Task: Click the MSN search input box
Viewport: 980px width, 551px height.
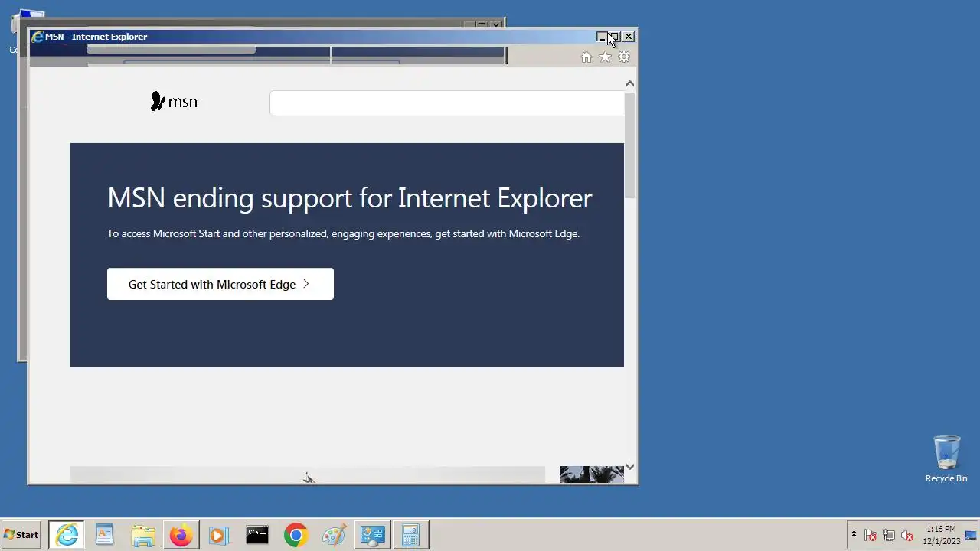Action: pos(447,103)
